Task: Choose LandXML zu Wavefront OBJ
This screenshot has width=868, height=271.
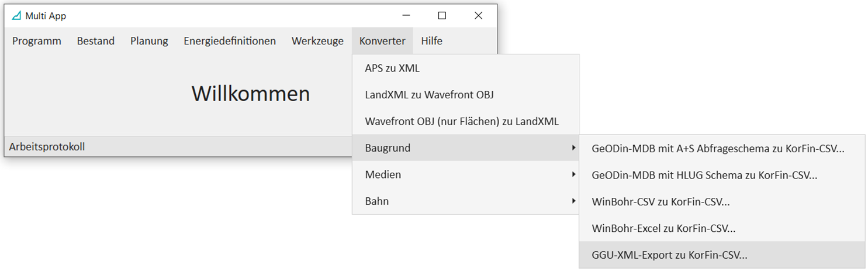Action: (x=465, y=95)
